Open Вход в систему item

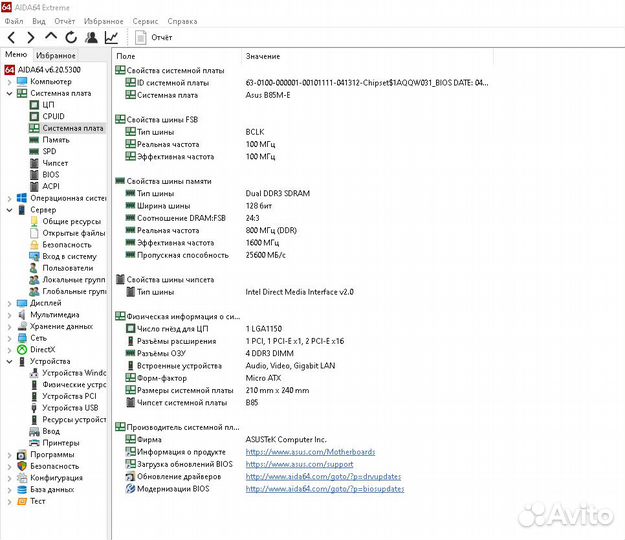tap(69, 256)
